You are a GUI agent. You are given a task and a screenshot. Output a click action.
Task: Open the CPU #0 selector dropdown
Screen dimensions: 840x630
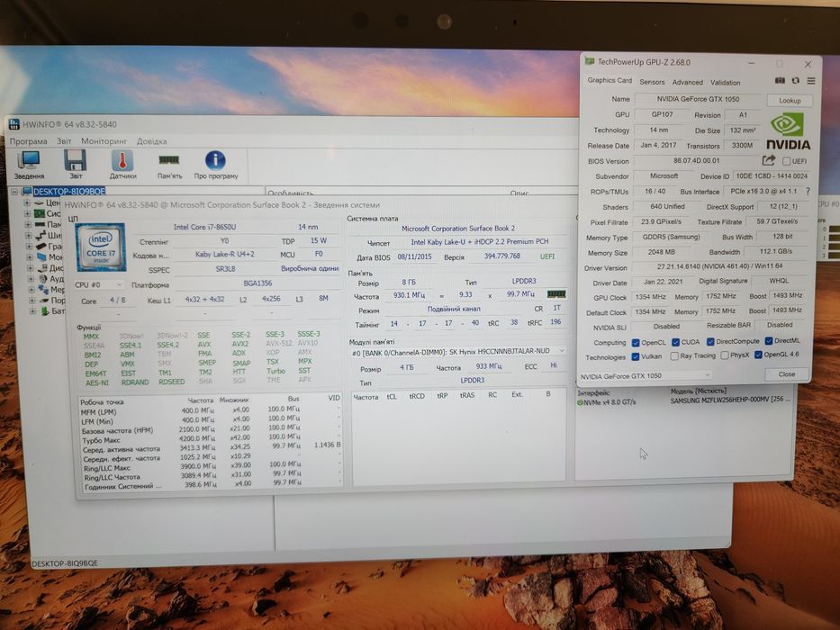(98, 284)
